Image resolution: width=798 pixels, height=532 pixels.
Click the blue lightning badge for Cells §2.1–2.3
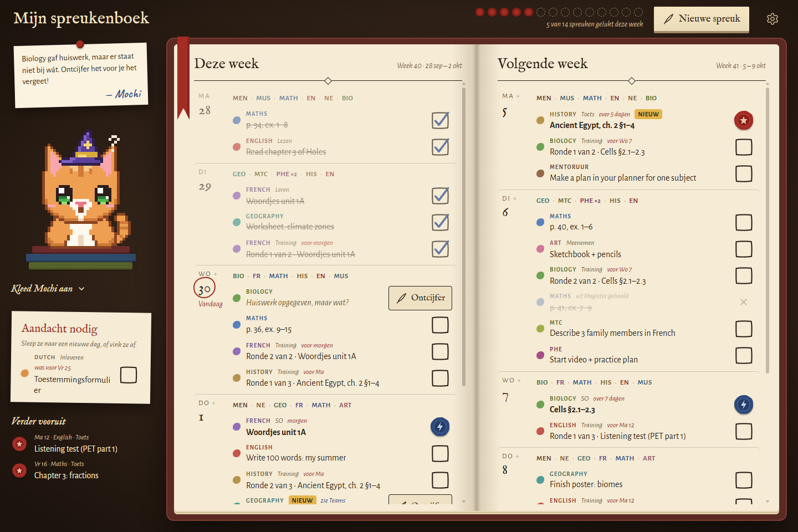744,405
